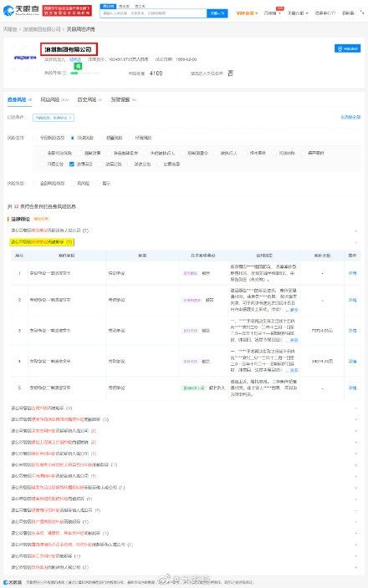The image size is (368, 588).
Task: Expand the 加工合同纠纷 (1) row
Action: [183, 555]
